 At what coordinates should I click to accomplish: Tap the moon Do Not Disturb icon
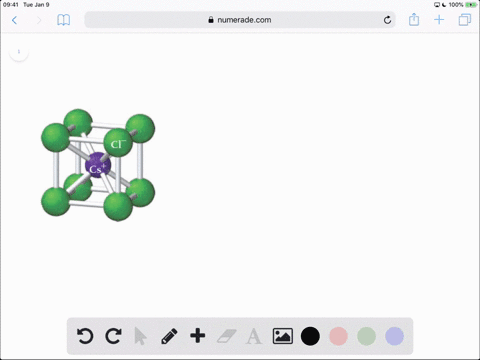click(x=444, y=5)
